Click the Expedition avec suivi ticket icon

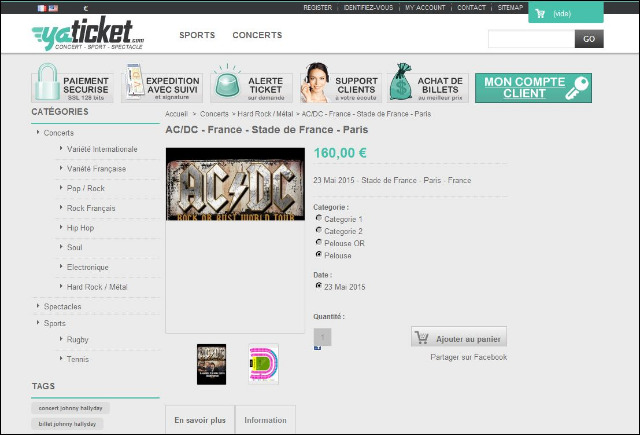click(x=135, y=82)
